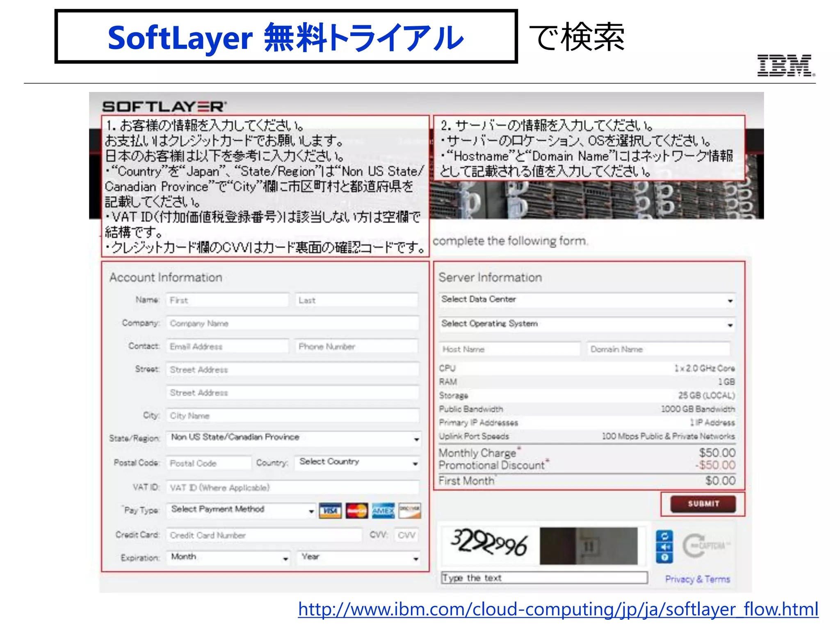
Task: Open the Select Country dropdown
Action: (x=357, y=463)
